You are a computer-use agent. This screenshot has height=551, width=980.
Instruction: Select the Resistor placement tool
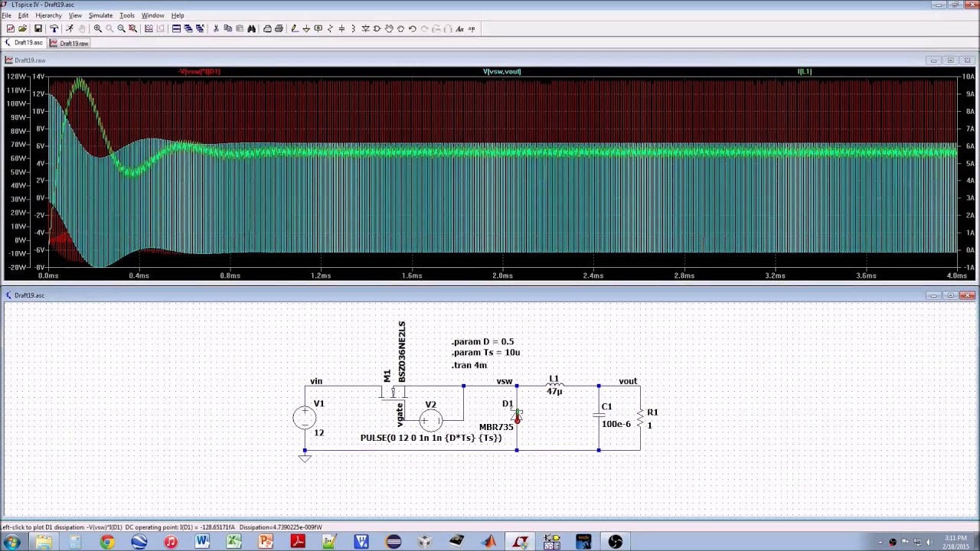[x=330, y=28]
